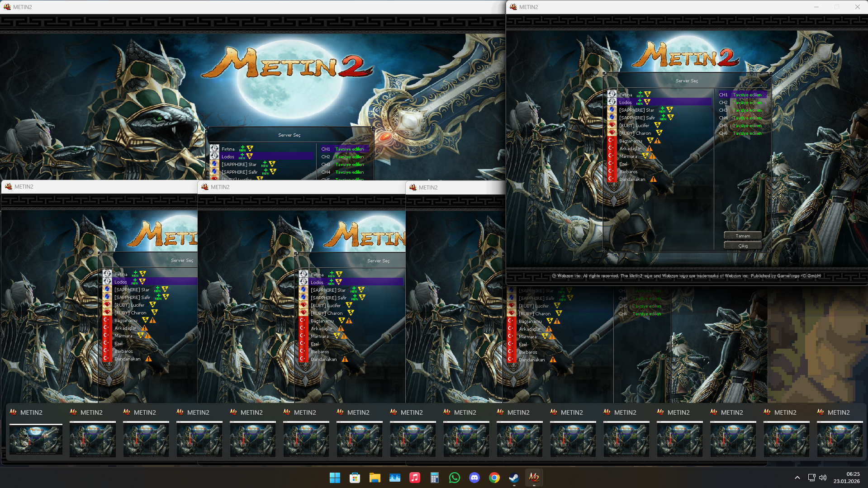The width and height of the screenshot is (868, 488).
Task: Launch WhatsApp from the Windows taskbar
Action: 454,478
